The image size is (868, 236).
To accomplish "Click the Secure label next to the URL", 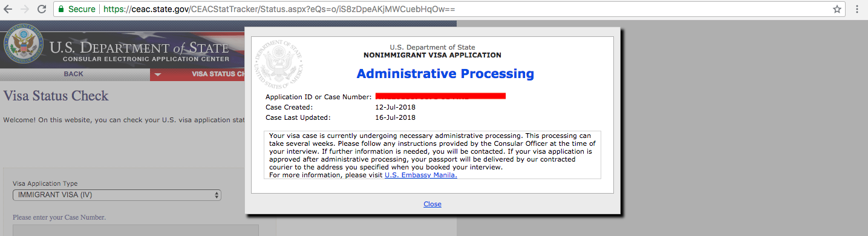I will (x=82, y=10).
